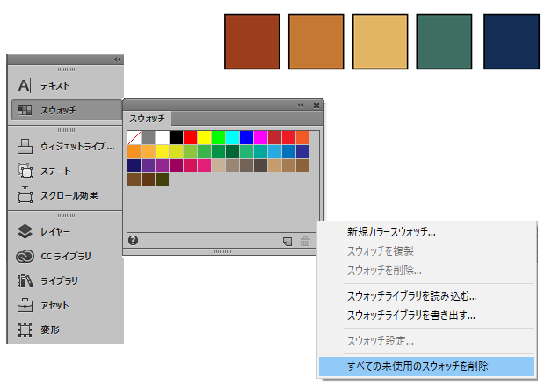This screenshot has width=552, height=392.
Task: Select the magenta swatch
Action: click(261, 138)
